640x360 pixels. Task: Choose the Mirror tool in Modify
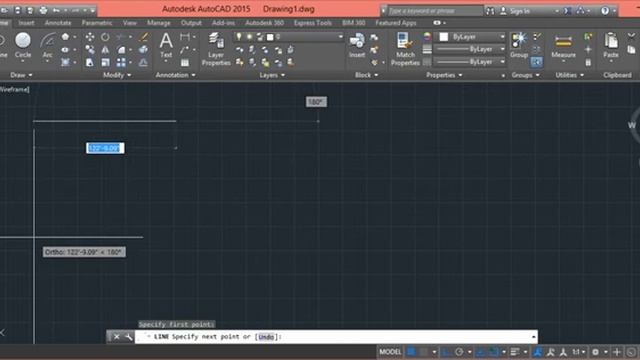point(105,50)
